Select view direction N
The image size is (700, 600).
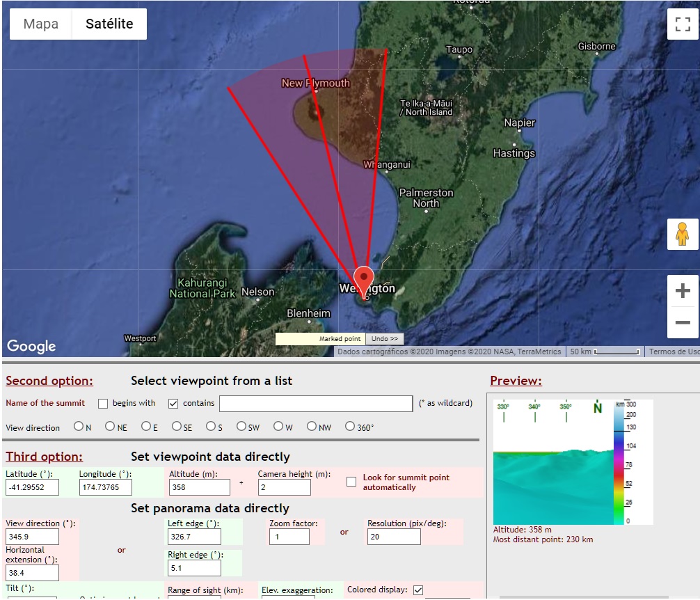pyautogui.click(x=79, y=427)
